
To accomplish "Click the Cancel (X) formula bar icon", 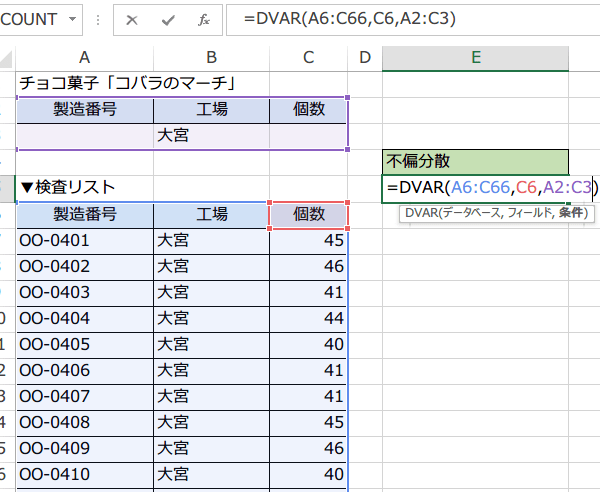I will (x=132, y=20).
